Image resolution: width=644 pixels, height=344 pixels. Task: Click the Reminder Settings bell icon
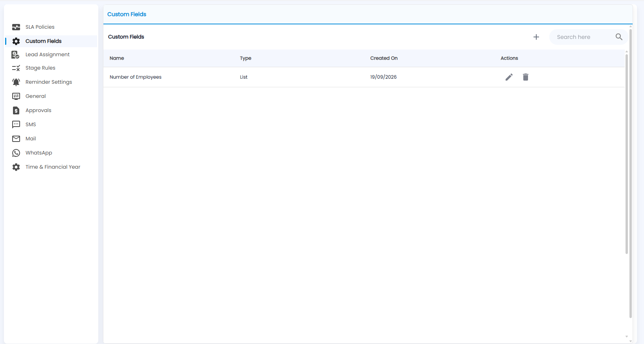coord(16,82)
